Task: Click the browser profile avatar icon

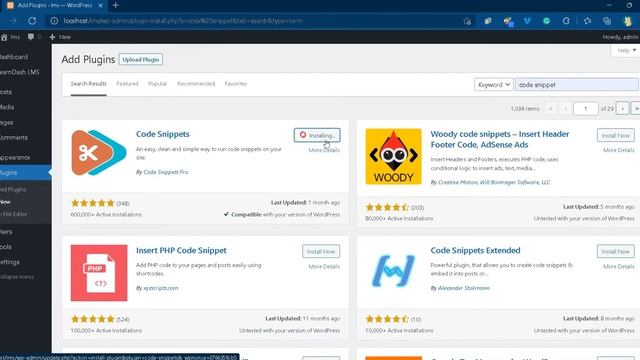Action: coord(628,21)
